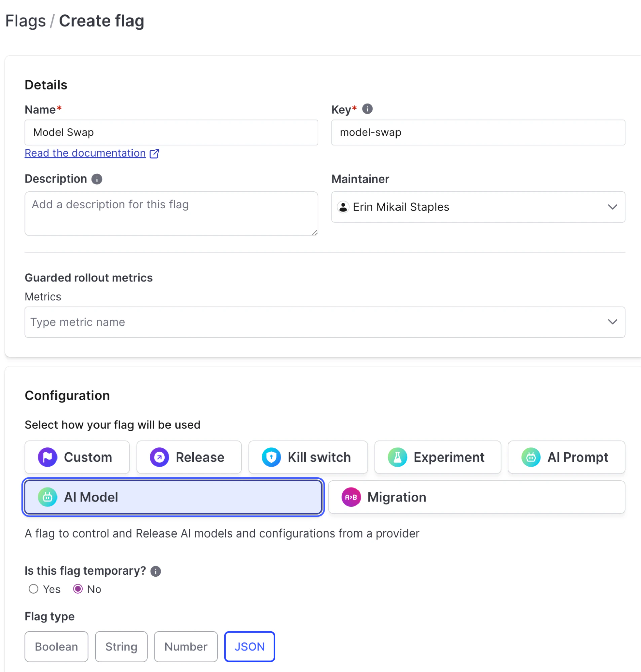Select the AI Model robot icon
The height and width of the screenshot is (672, 641).
pyautogui.click(x=47, y=497)
